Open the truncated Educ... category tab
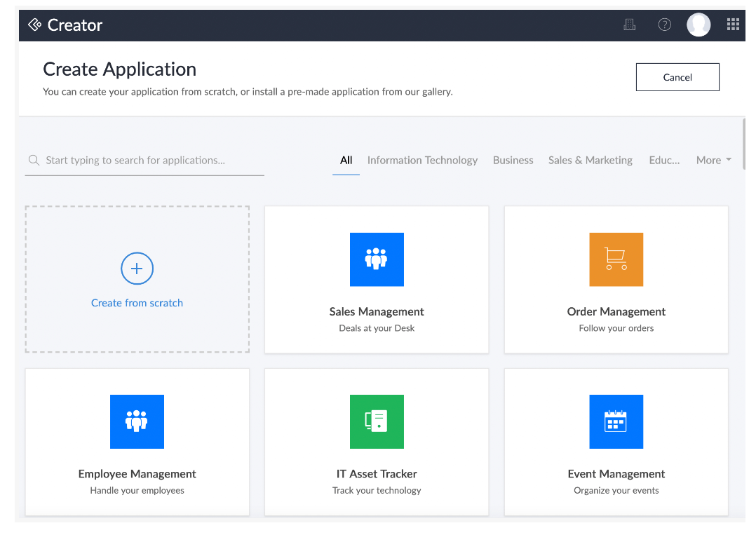Viewport: 756px width, 542px height. 664,161
